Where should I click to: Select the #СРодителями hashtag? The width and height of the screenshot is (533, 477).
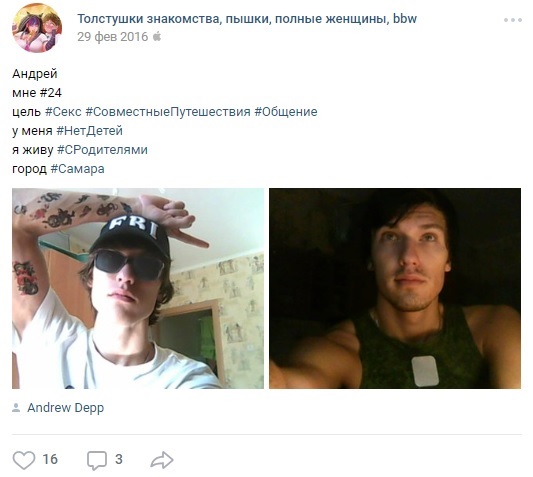pos(102,150)
